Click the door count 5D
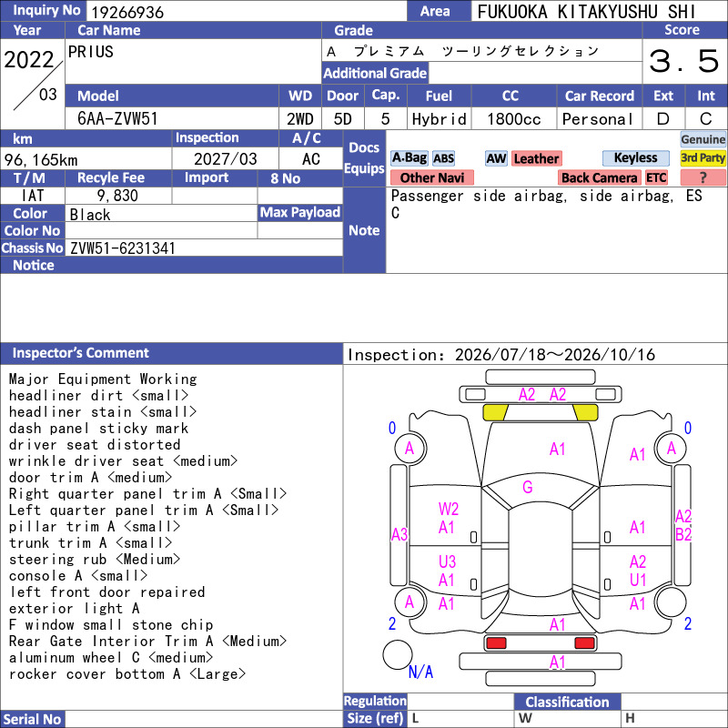 pos(343,119)
